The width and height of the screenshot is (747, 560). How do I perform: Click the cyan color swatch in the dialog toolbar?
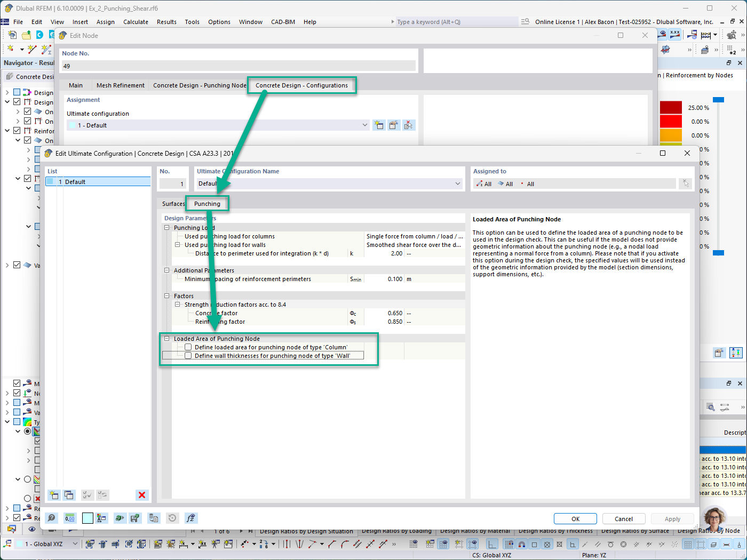click(88, 518)
